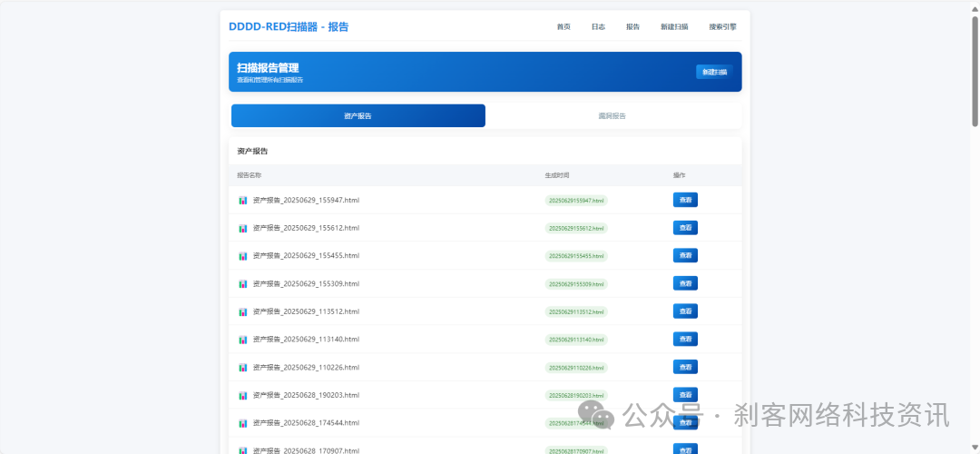Click 查看 for 资产报告_20250629_113140.html
This screenshot has width=980, height=454.
pos(685,339)
